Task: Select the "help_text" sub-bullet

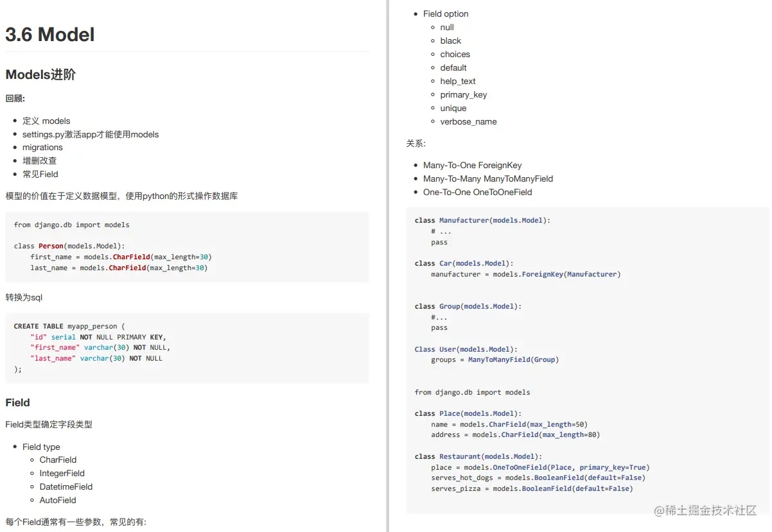Action: tap(458, 81)
